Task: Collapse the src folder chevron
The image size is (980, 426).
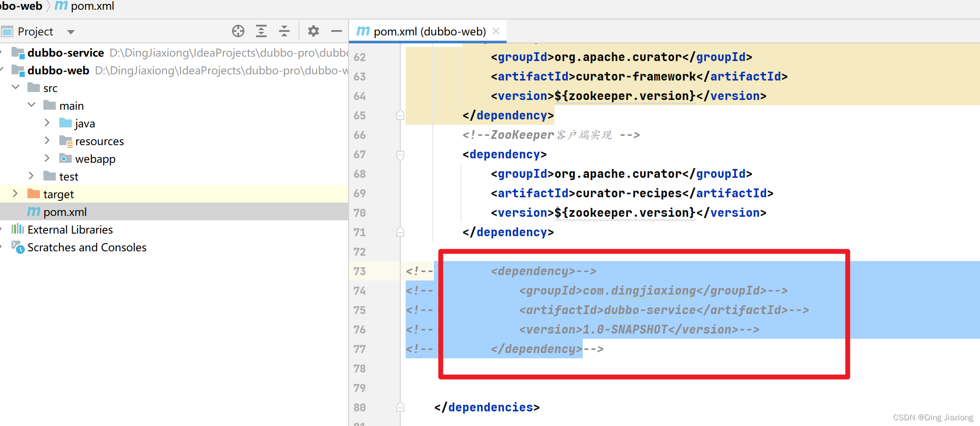Action: pyautogui.click(x=15, y=87)
